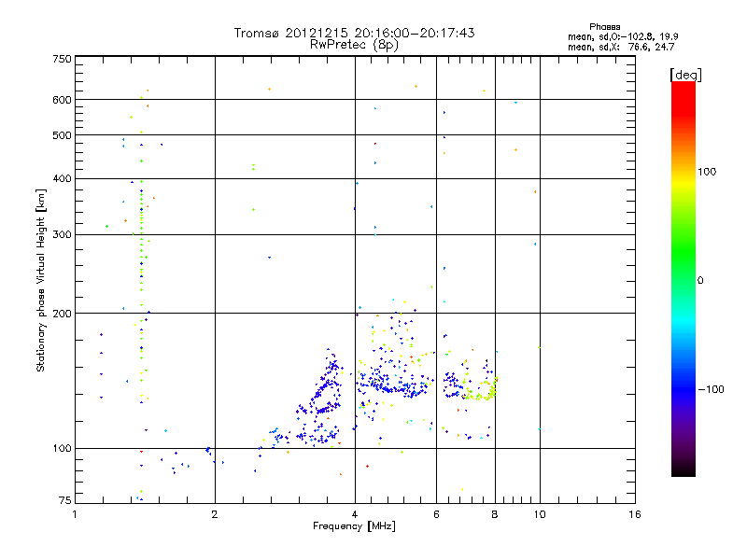Viewport: 747px width, 560px height.
Task: Click the '[deg]' colorbar unit label
Action: point(685,75)
